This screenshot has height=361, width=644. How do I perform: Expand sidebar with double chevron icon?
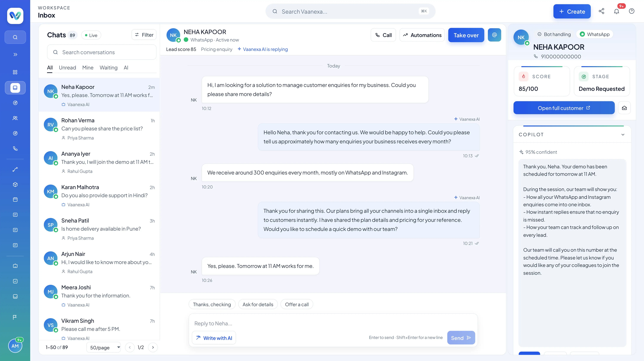point(15,54)
